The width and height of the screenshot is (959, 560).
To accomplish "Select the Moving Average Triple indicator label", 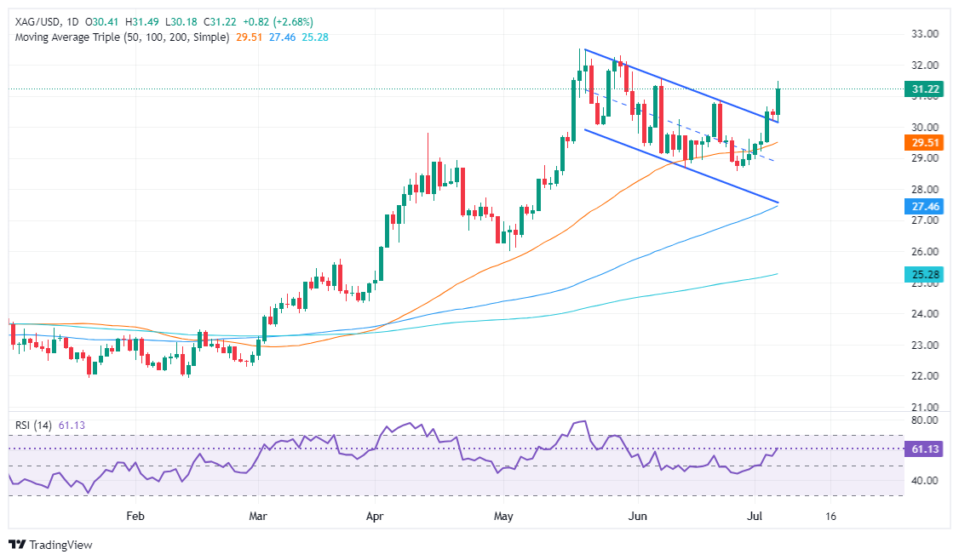I will click(x=122, y=37).
